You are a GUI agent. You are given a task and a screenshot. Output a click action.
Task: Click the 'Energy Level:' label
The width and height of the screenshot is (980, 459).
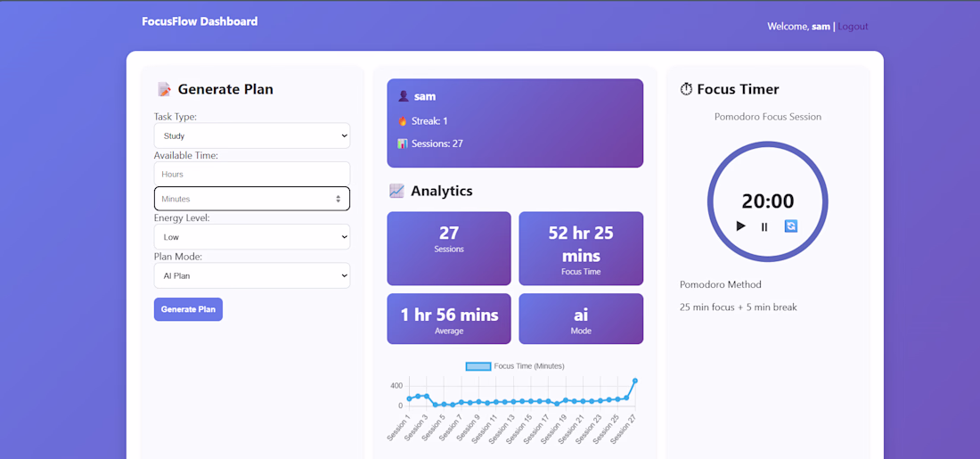click(x=182, y=218)
